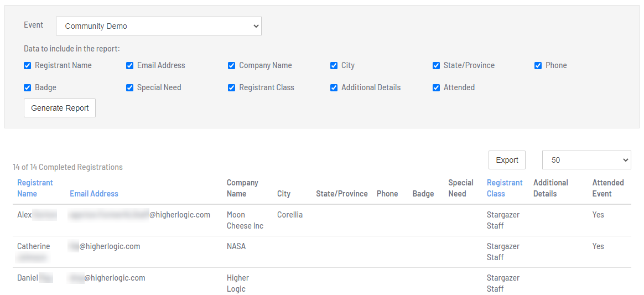Select Catherine's email address cell

coord(105,246)
